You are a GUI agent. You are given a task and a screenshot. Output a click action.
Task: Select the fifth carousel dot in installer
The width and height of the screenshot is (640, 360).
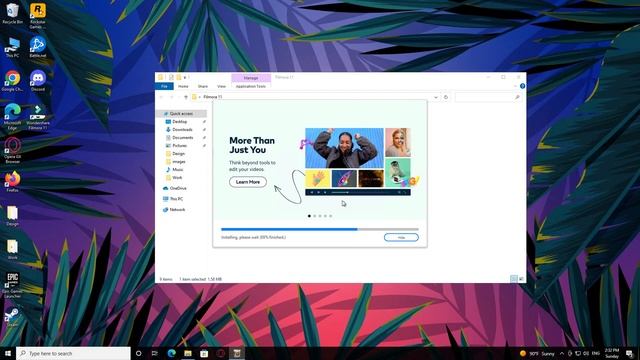(x=331, y=216)
